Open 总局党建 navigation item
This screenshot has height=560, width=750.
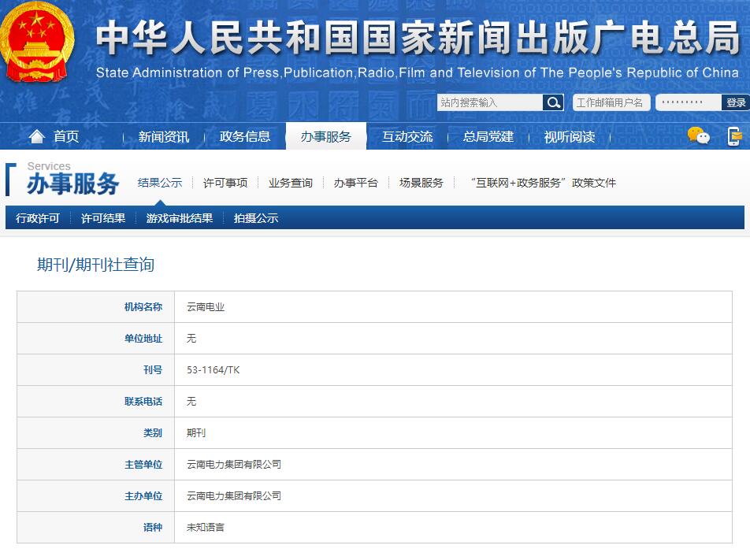488,137
